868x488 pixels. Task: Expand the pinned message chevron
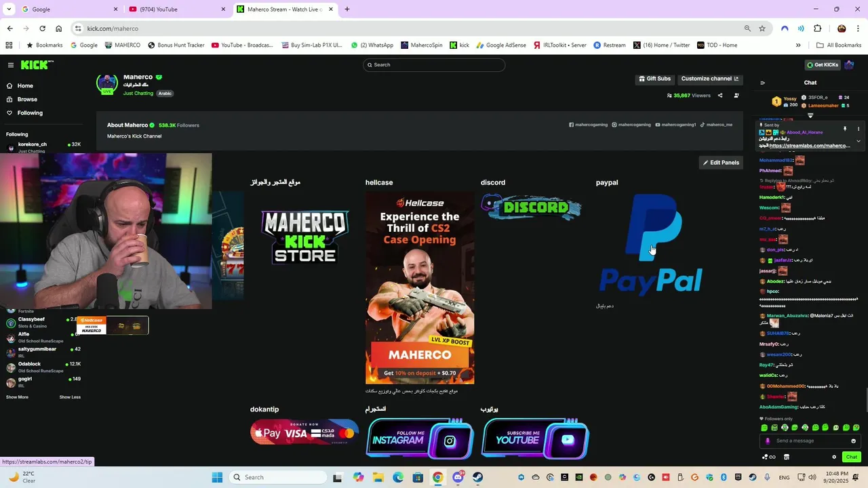coord(859,141)
